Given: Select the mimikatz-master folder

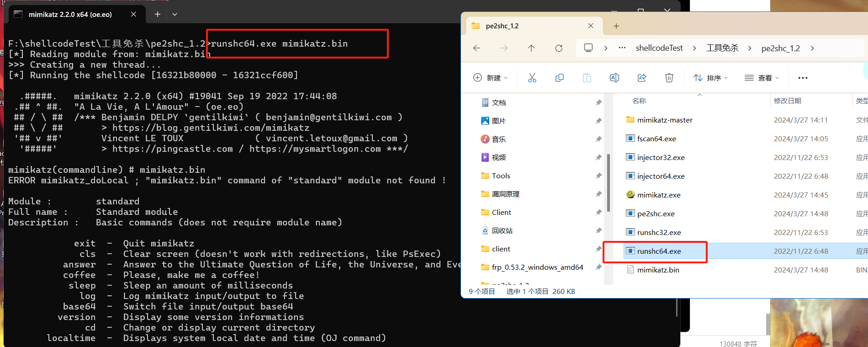Looking at the screenshot, I should pyautogui.click(x=665, y=120).
